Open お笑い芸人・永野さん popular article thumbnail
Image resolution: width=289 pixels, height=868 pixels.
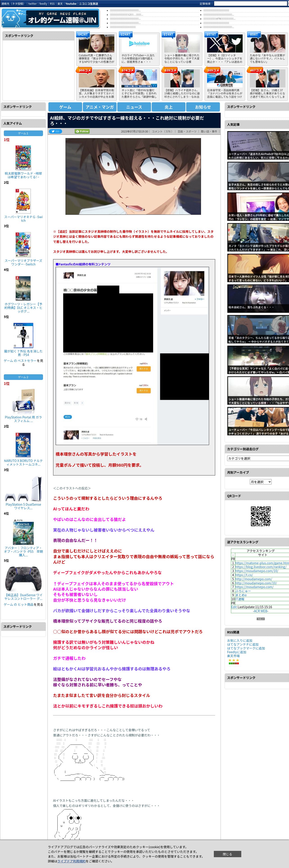pos(258,207)
